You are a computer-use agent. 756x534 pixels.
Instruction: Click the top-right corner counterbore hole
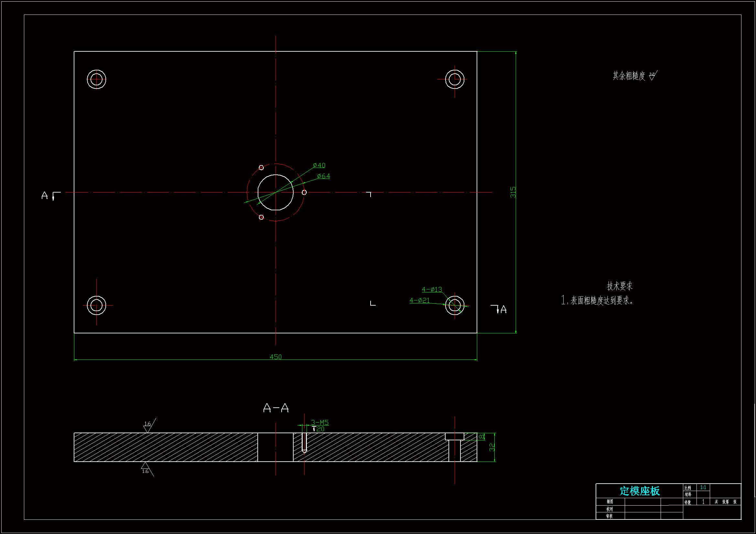tap(454, 79)
